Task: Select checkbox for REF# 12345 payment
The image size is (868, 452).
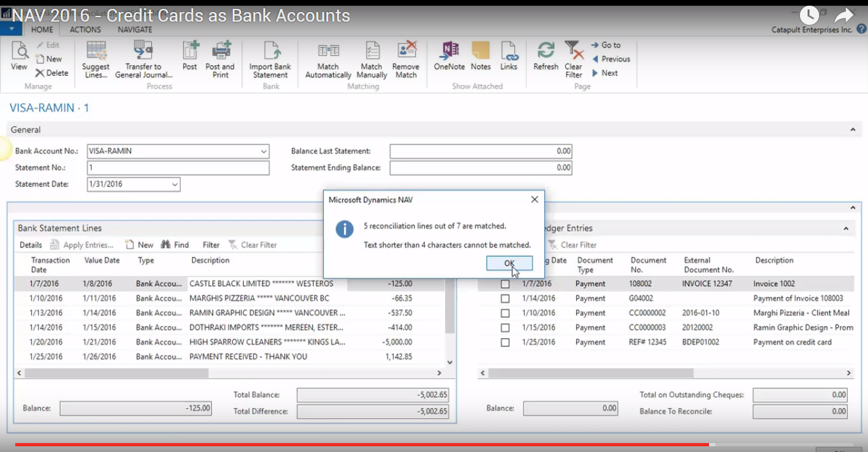Action: click(505, 343)
